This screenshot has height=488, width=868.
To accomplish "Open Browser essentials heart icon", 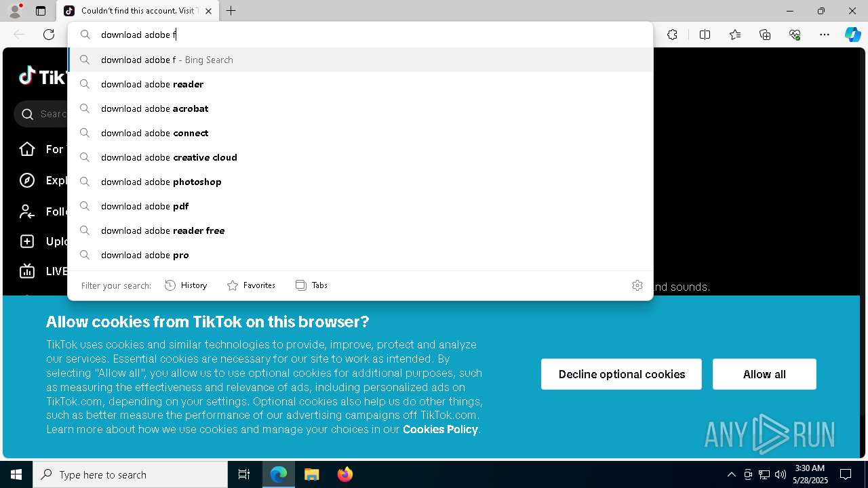I will click(x=795, y=35).
